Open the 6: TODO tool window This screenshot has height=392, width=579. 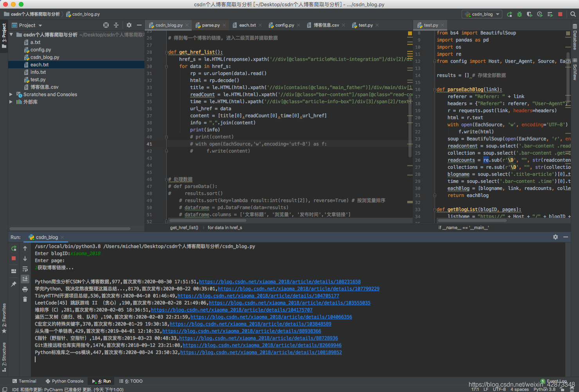click(131, 381)
